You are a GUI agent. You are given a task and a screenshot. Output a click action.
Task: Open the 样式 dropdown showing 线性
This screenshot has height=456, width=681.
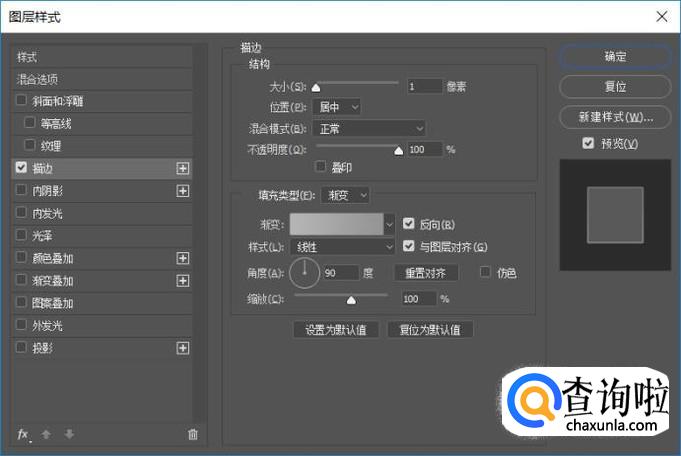click(x=342, y=247)
